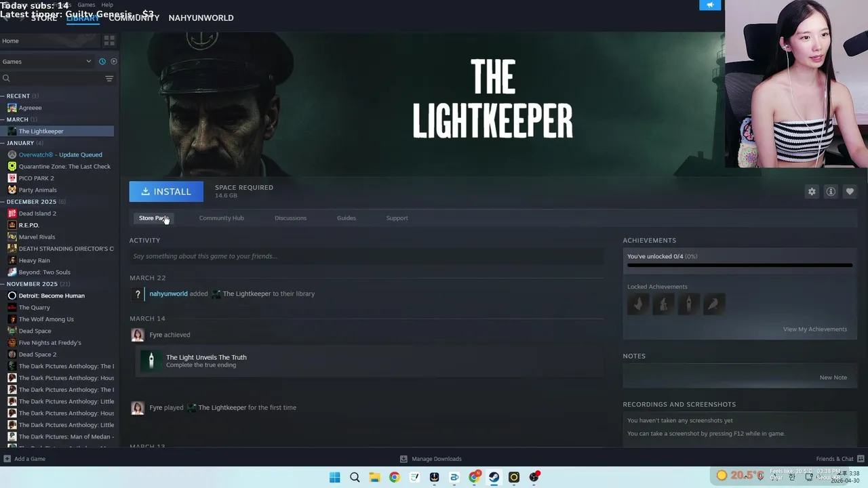Create a New Note
868x488 pixels.
(x=833, y=378)
